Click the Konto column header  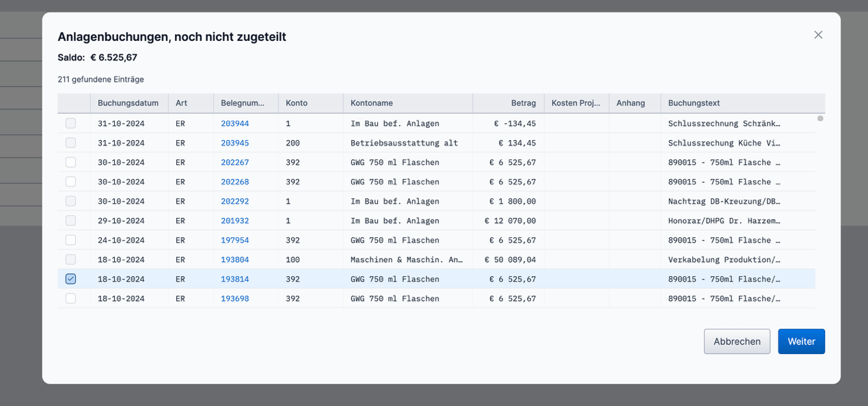pyautogui.click(x=297, y=103)
